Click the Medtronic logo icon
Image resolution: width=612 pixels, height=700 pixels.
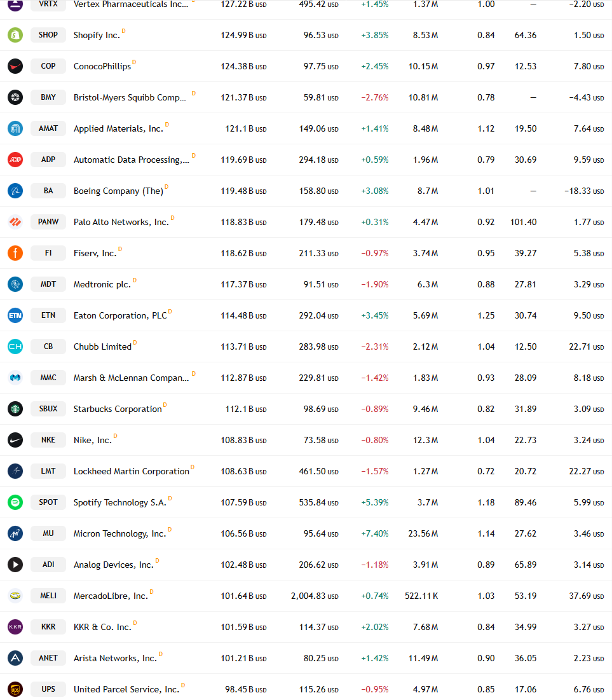click(15, 284)
